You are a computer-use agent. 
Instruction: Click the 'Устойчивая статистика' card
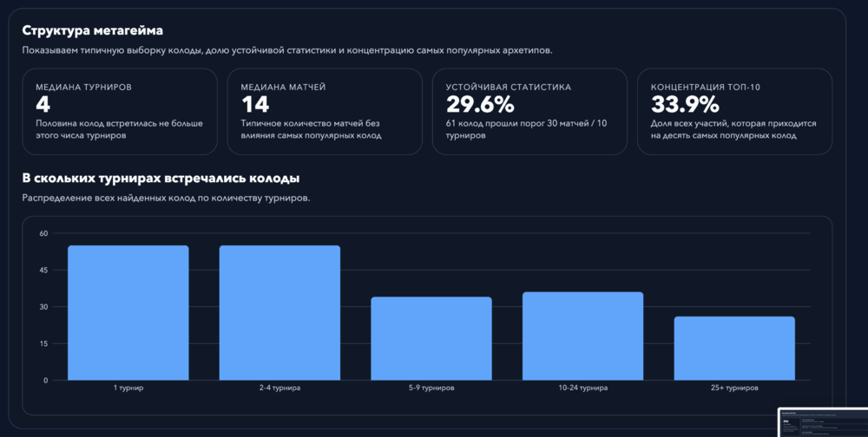pyautogui.click(x=529, y=111)
